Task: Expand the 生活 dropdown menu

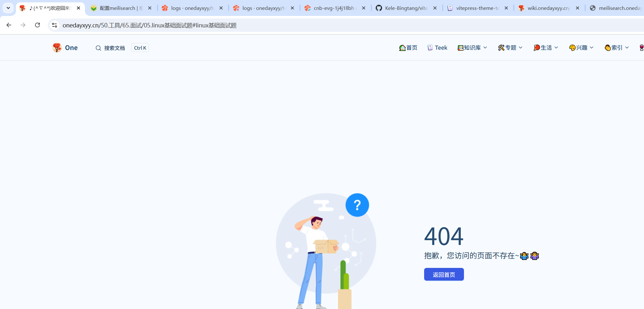Action: (x=546, y=48)
